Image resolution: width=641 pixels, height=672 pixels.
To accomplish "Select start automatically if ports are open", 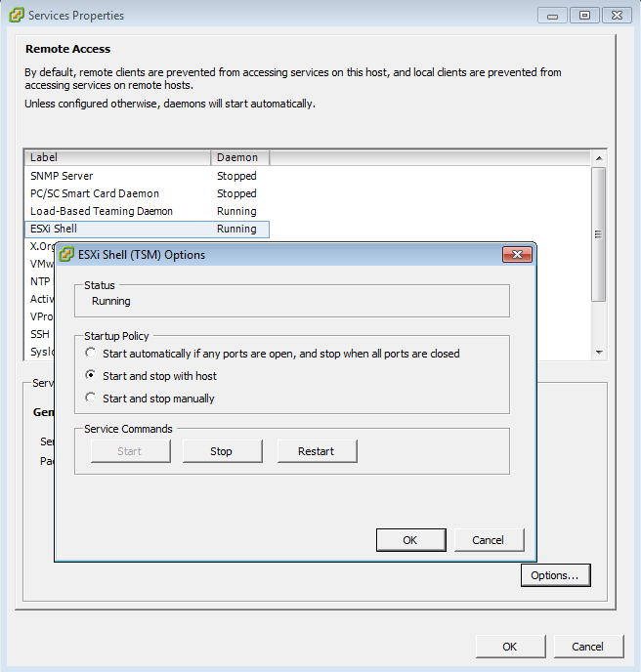I will [91, 354].
